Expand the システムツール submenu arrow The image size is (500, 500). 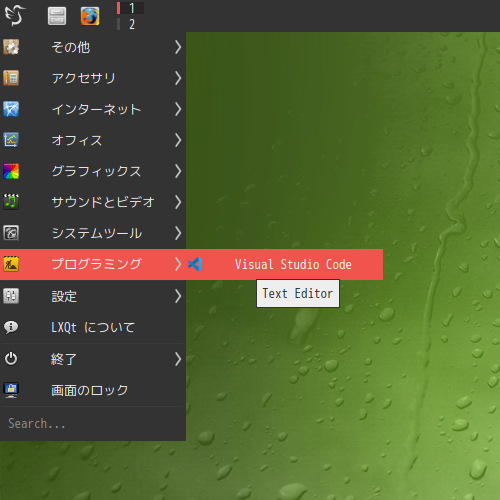[x=178, y=233]
